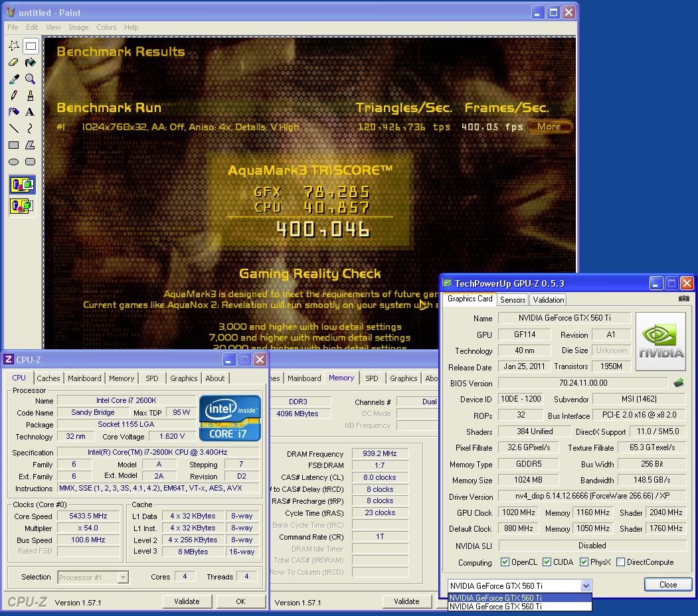Image resolution: width=698 pixels, height=616 pixels.
Task: Choose the Polygon shape tool
Action: (x=31, y=145)
